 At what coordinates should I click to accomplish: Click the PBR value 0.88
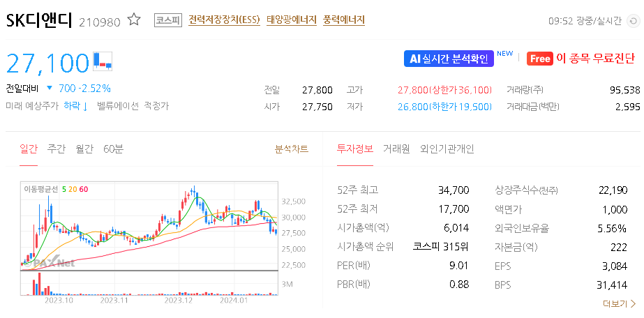pos(459,285)
